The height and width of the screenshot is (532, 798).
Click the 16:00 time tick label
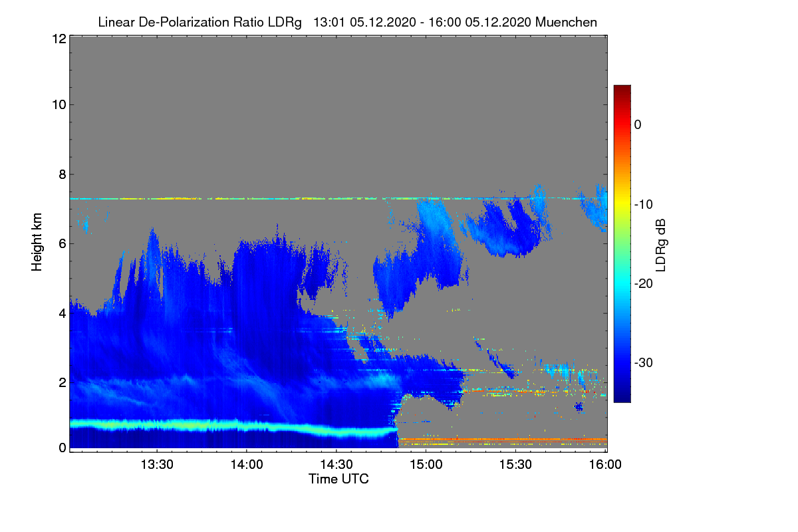pos(604,465)
